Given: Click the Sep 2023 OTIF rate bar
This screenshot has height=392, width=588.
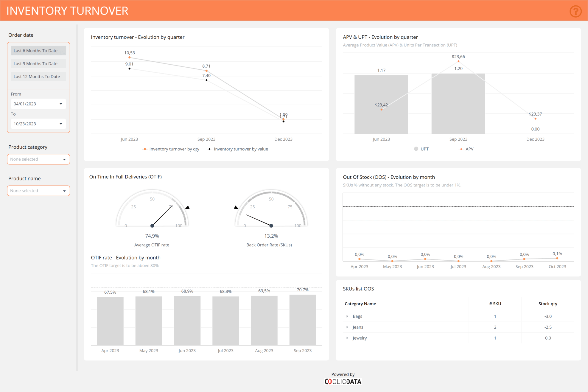Looking at the screenshot, I should click(302, 320).
